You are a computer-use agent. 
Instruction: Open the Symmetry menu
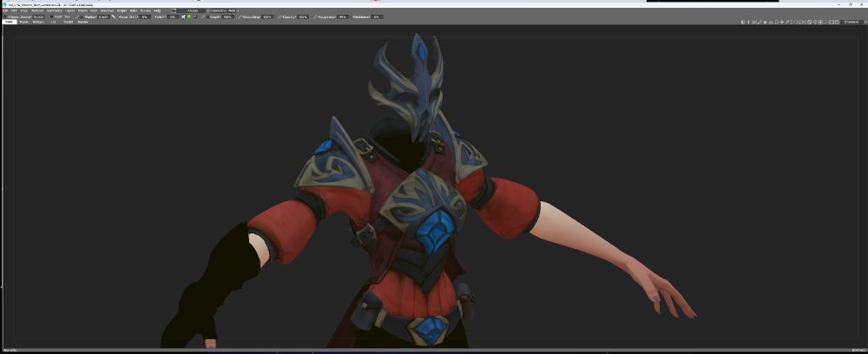click(54, 10)
